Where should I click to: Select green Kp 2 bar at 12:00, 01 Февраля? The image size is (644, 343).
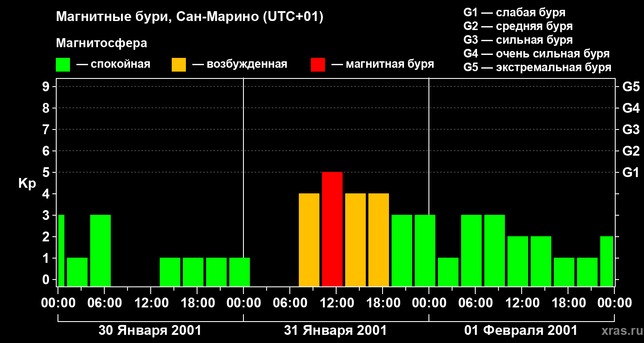(x=518, y=261)
